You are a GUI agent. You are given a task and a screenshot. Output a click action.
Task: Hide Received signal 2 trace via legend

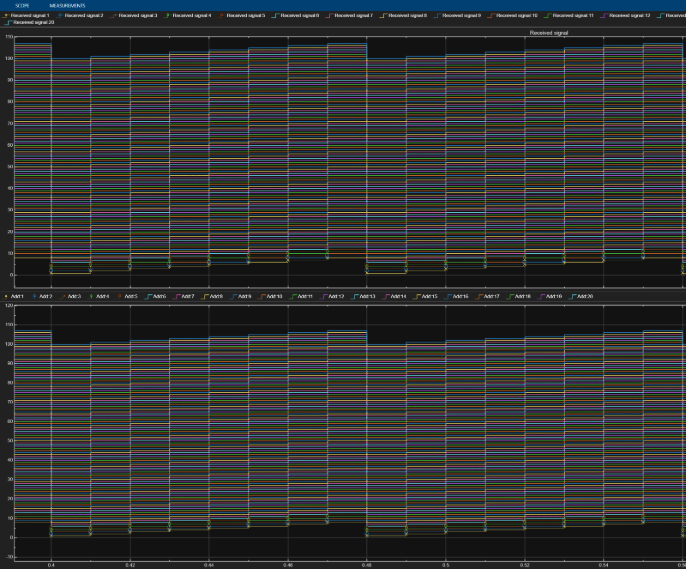pyautogui.click(x=87, y=16)
